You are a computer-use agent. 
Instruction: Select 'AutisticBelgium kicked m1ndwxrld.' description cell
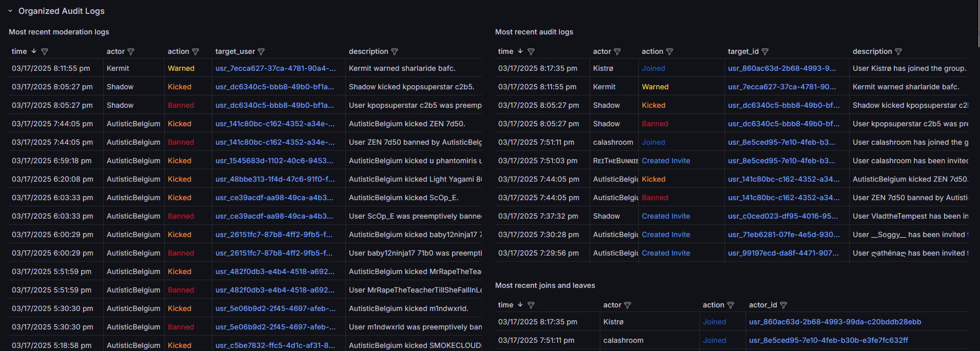[408, 308]
